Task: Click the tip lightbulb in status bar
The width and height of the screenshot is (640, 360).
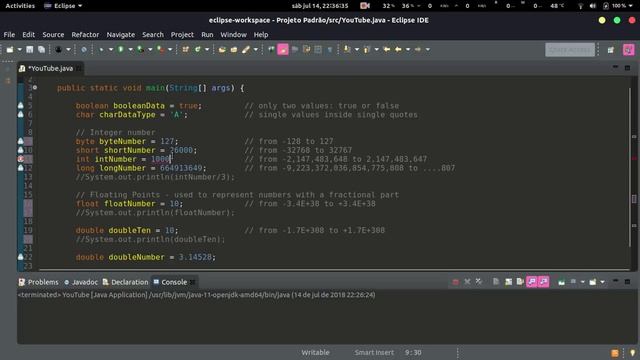Action: (633, 353)
